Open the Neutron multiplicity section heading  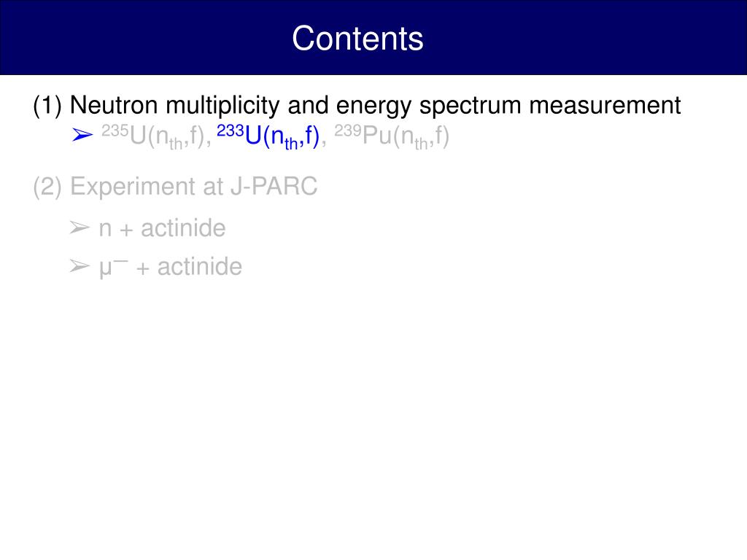coord(357,105)
